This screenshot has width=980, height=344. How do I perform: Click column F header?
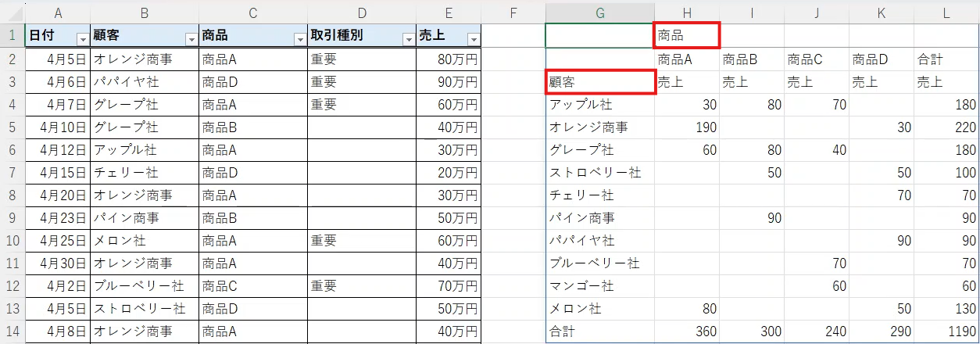(513, 12)
